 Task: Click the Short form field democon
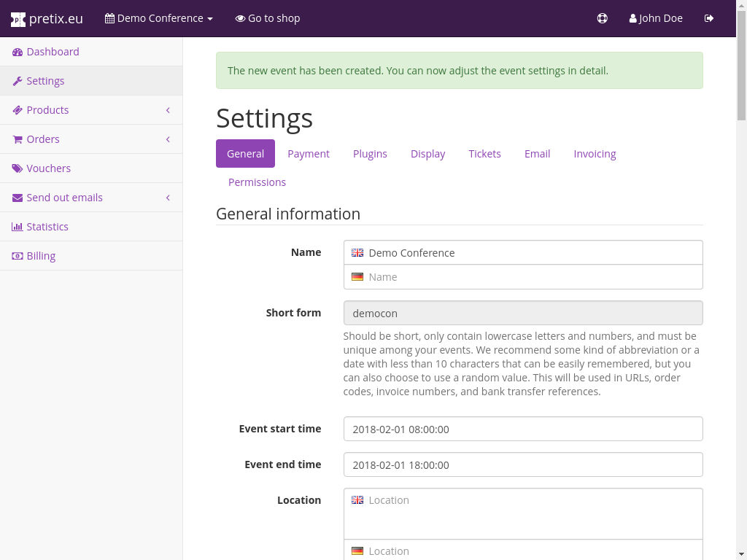point(523,313)
